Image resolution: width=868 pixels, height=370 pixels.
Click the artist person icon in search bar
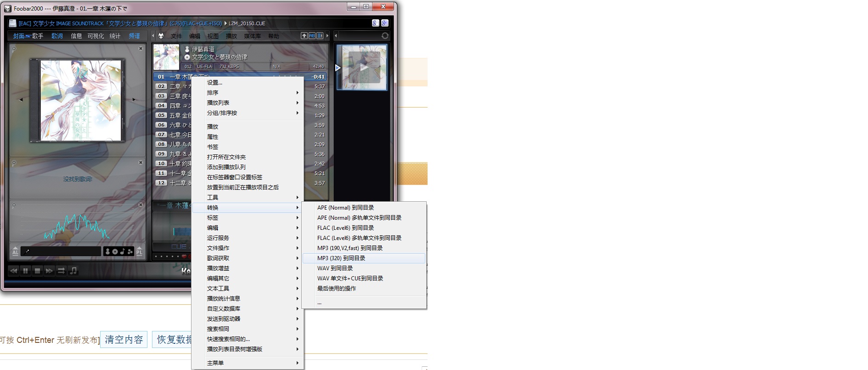point(108,251)
